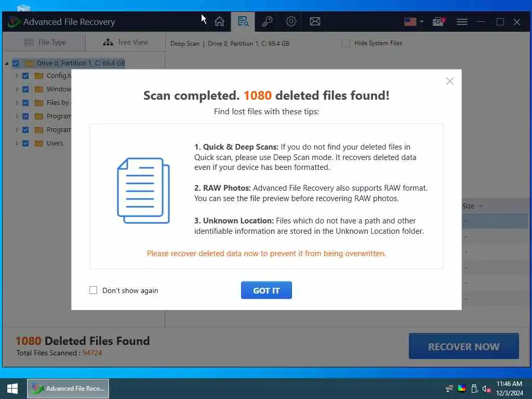Viewport: 532px width, 399px height.
Task: Expand the Config.Msi folder node
Action: click(x=17, y=76)
